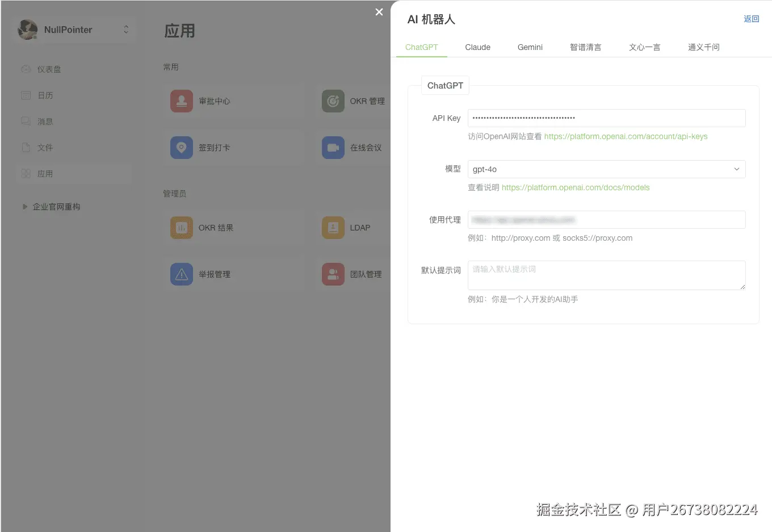Select the 智谱清言 tab

(586, 47)
